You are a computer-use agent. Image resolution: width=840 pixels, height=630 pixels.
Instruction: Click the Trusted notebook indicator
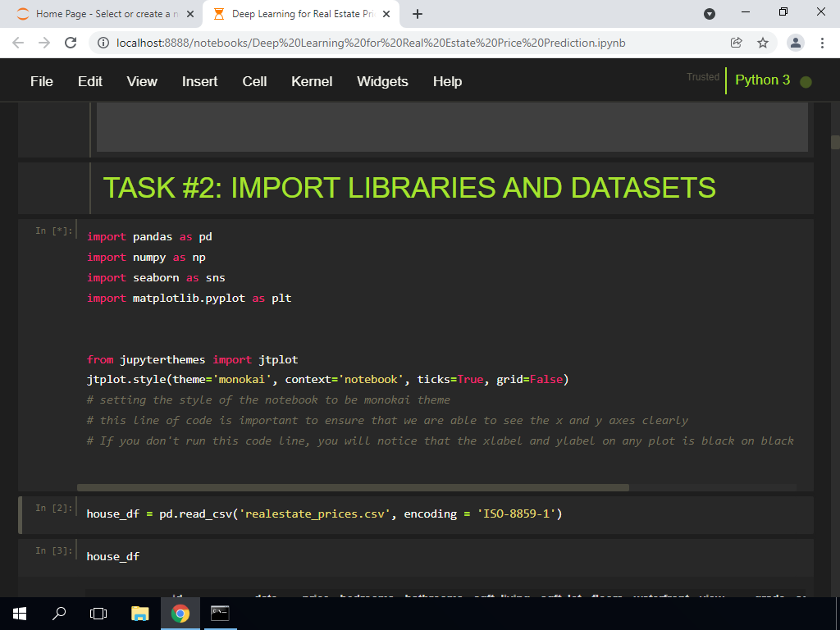[x=702, y=77]
